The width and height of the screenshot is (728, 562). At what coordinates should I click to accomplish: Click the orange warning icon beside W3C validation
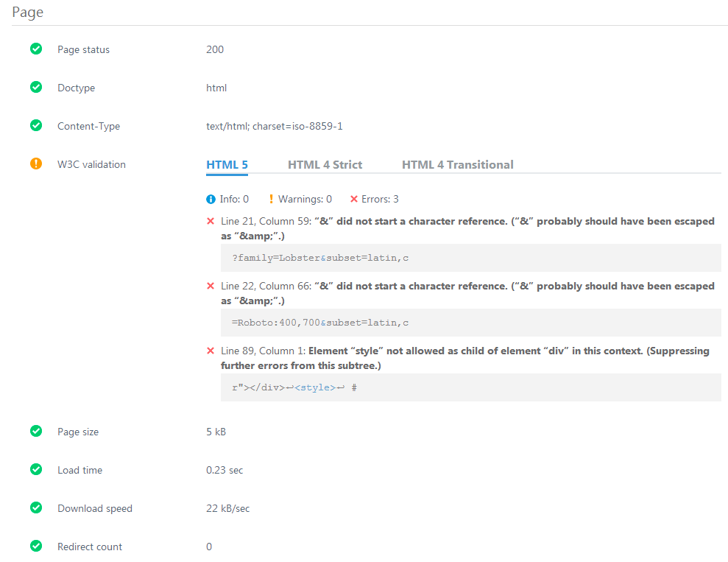36,164
